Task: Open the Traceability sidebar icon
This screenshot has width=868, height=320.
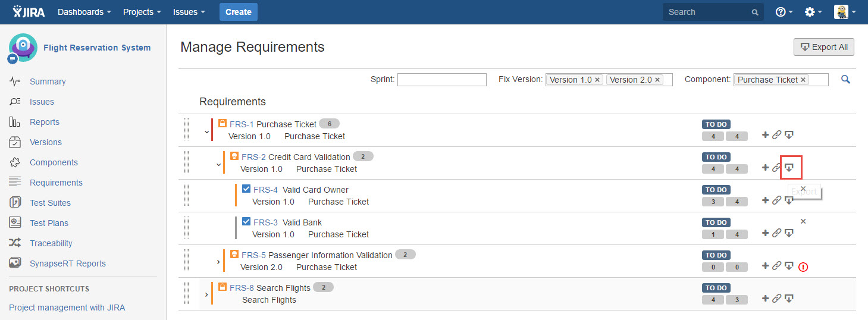Action: 15,243
